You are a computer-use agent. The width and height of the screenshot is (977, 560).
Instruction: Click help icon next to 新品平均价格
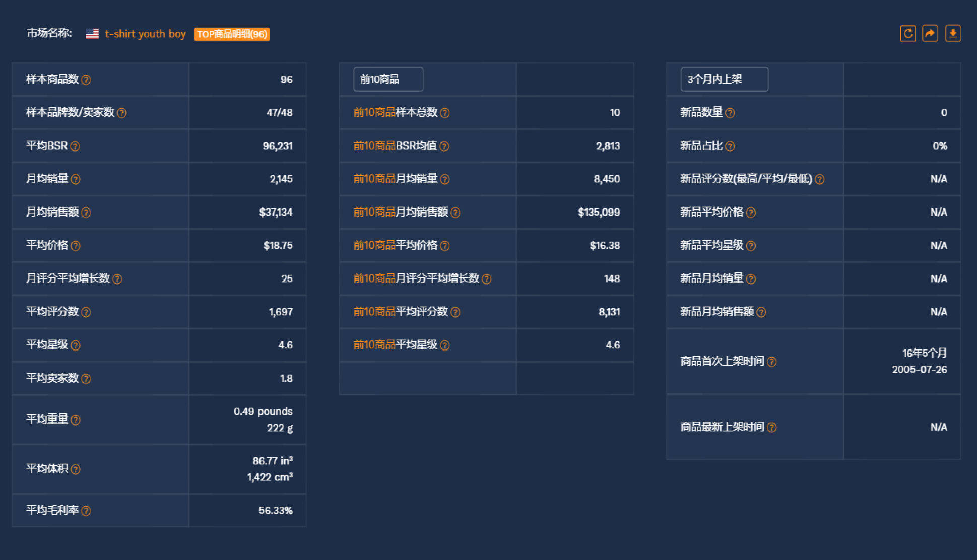(x=751, y=213)
